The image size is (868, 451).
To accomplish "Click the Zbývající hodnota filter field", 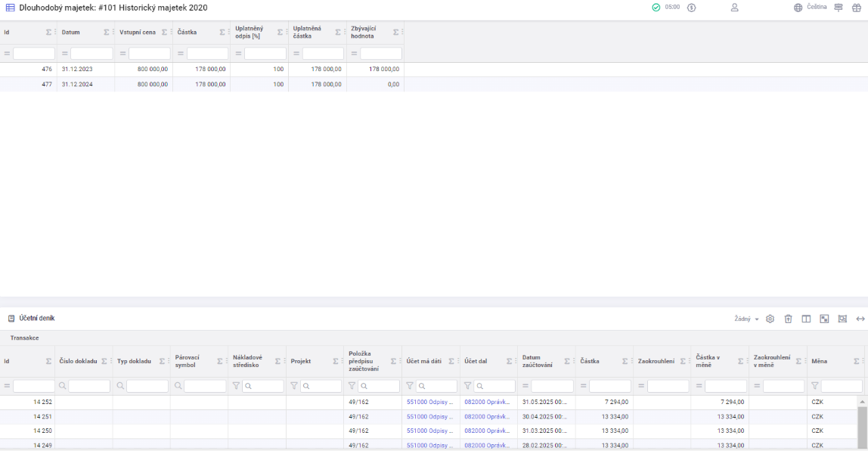I will (381, 54).
